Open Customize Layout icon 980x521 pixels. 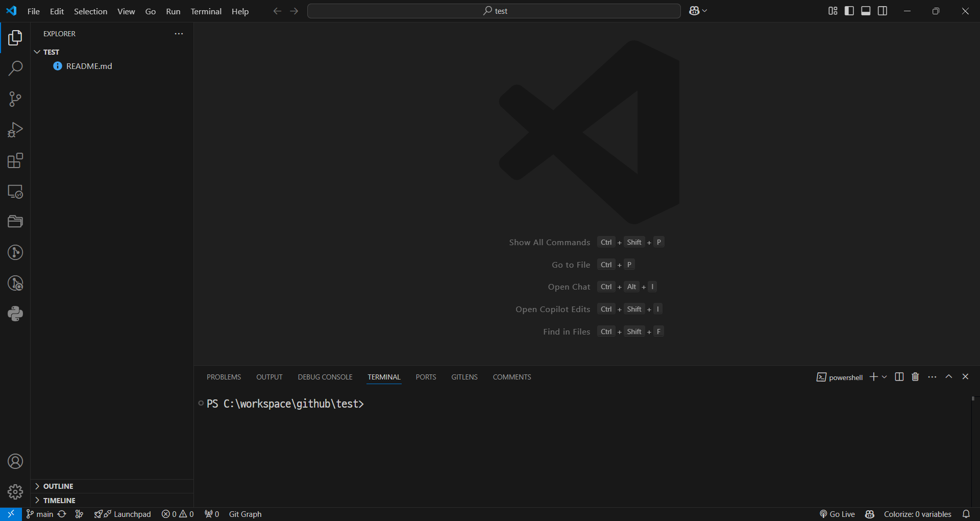click(x=833, y=11)
